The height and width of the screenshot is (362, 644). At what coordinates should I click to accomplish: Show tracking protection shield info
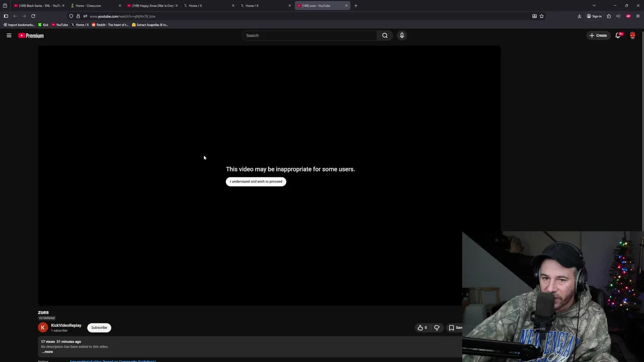click(x=71, y=16)
